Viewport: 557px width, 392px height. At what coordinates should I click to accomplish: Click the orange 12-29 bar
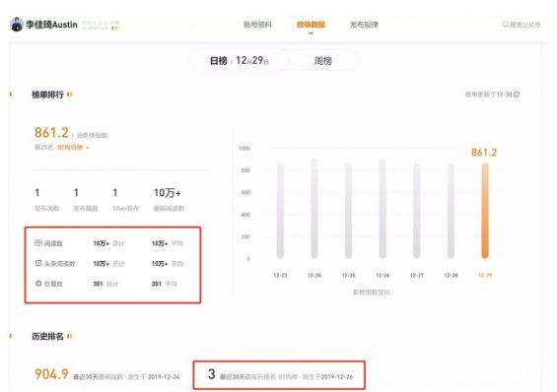pos(485,211)
